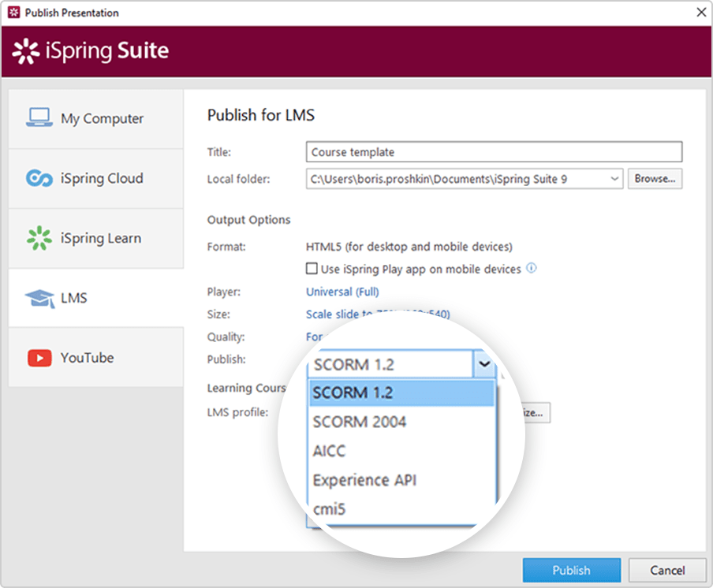Image resolution: width=713 pixels, height=588 pixels.
Task: Click the Title input field
Action: tap(494, 152)
